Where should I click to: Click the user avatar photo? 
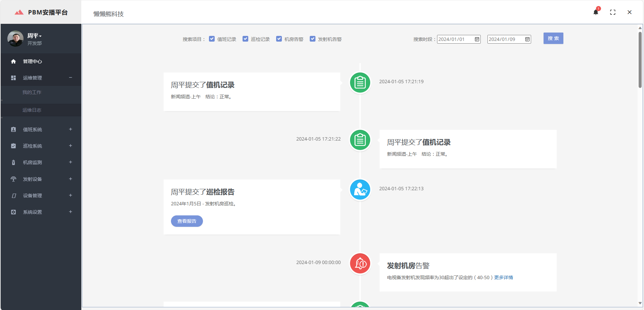pyautogui.click(x=15, y=39)
